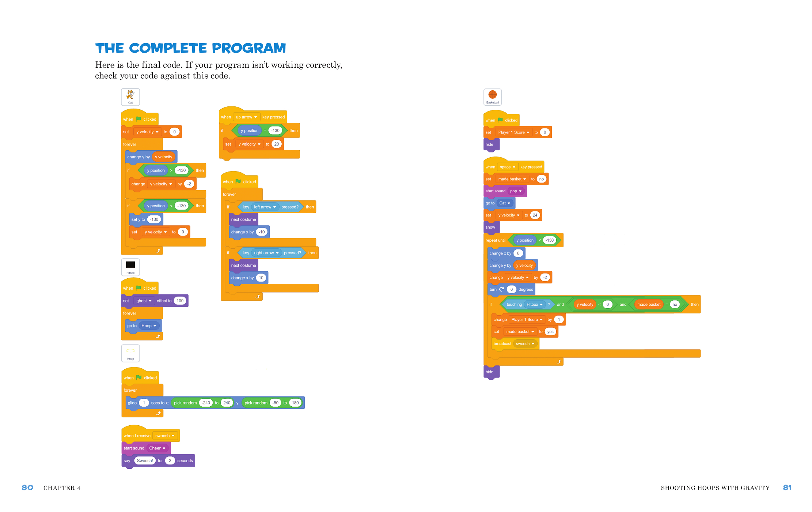
Task: Click the Basketball sprite thumbnail
Action: click(493, 97)
